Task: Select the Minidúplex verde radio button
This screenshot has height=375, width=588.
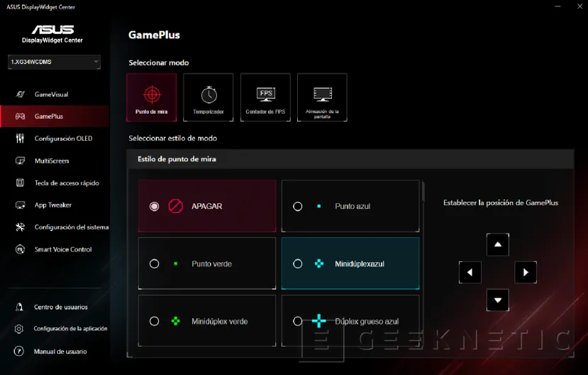Action: tap(154, 321)
